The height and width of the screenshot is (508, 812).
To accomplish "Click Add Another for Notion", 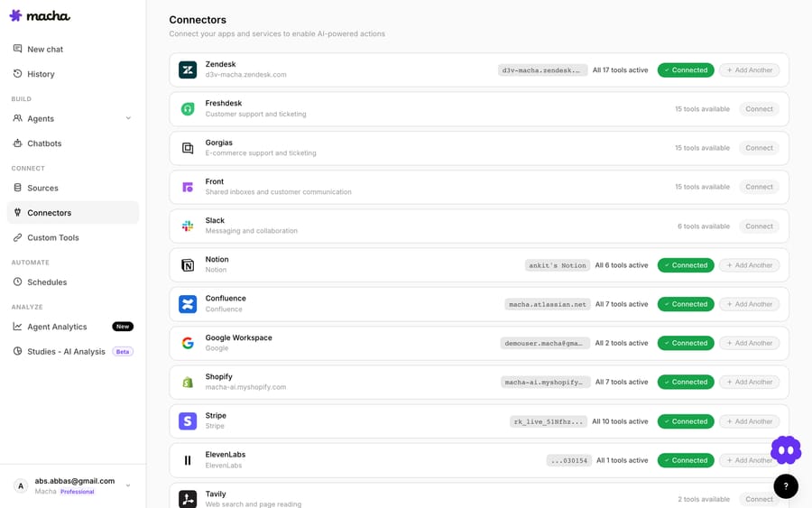I will 749,265.
